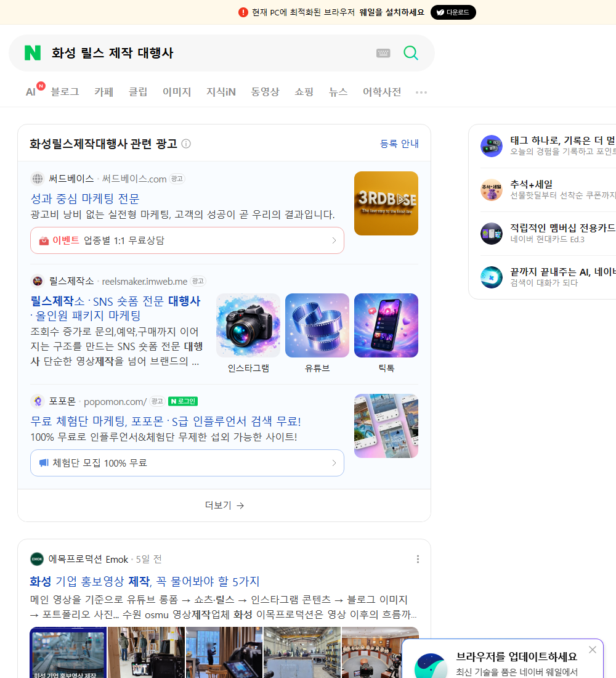Viewport: 616px width, 678px height.
Task: Click the ad info circle icon
Action: coord(186,144)
